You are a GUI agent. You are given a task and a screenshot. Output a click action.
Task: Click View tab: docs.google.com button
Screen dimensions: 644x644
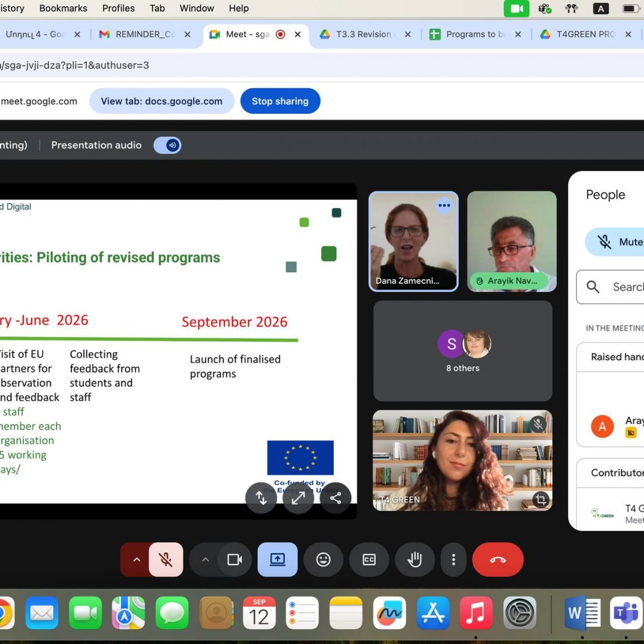161,101
